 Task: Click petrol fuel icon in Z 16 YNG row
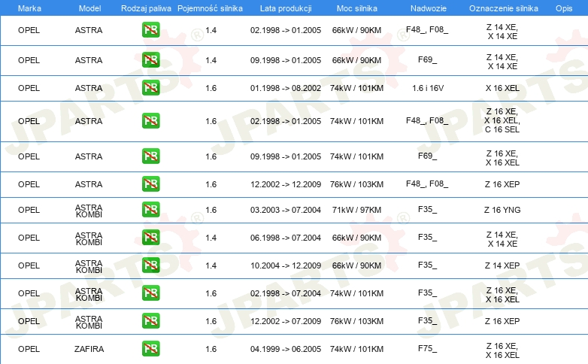coord(150,209)
